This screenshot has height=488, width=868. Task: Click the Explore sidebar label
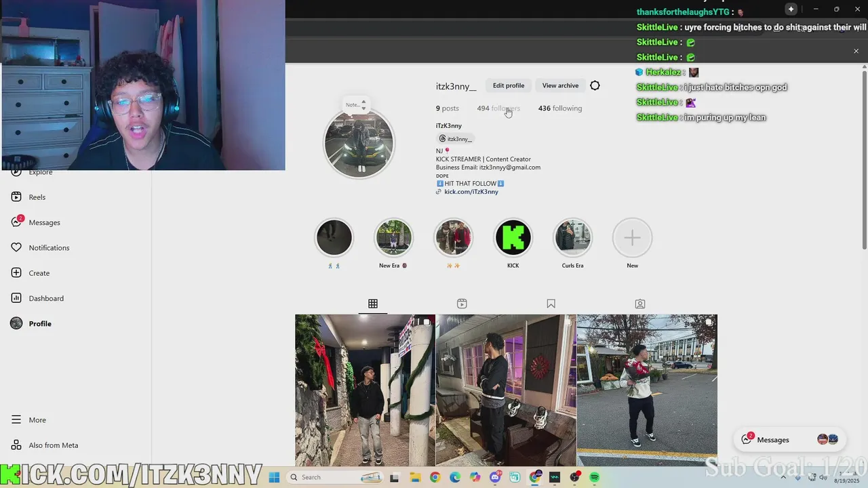point(40,172)
